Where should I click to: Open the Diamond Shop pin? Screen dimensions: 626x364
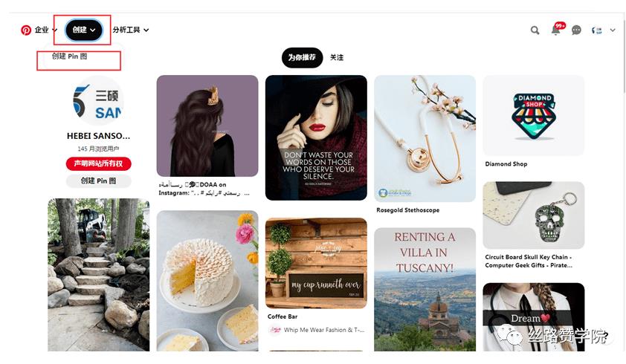[533, 116]
